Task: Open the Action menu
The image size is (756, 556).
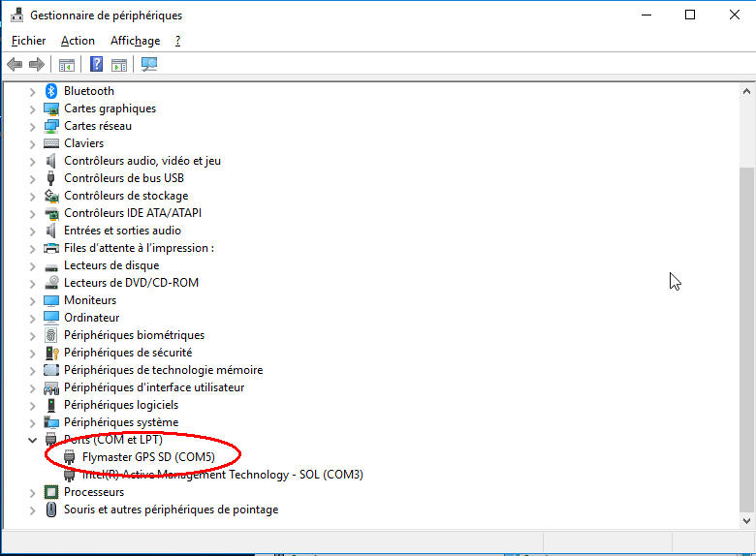Action: 78,41
